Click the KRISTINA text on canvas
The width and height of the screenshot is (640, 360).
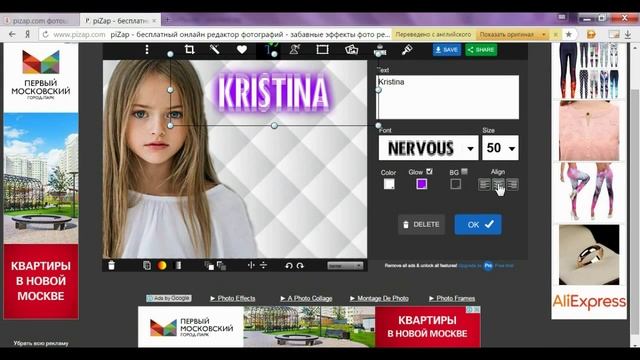273,93
